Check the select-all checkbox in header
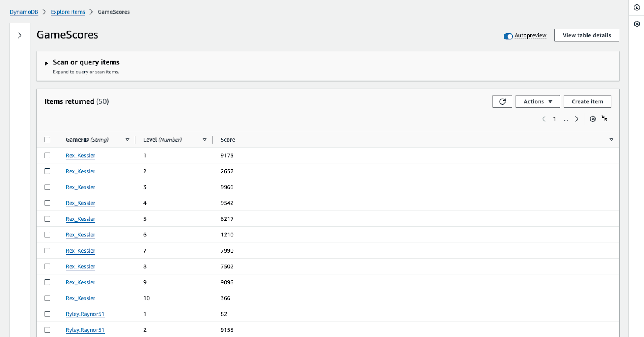This screenshot has height=337, width=644. coord(47,140)
